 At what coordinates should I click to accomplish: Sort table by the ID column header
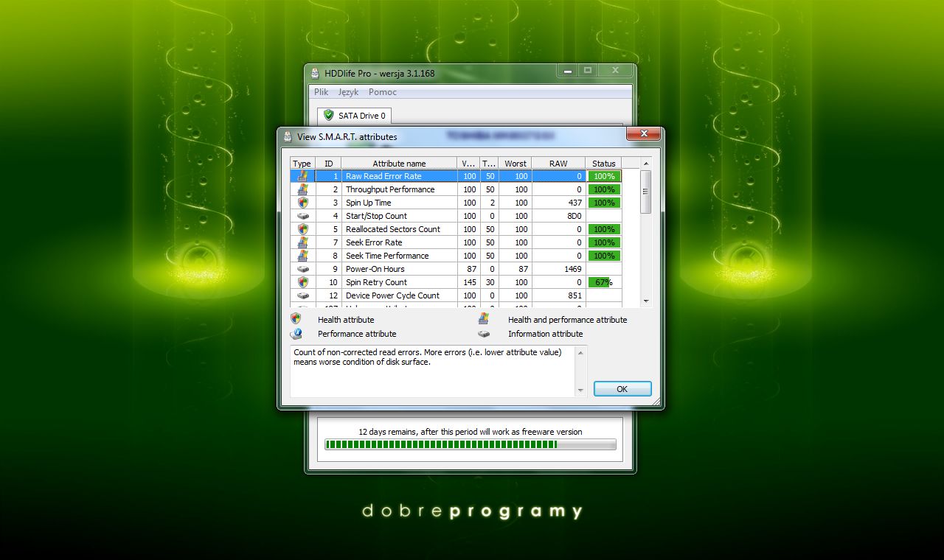pos(328,164)
